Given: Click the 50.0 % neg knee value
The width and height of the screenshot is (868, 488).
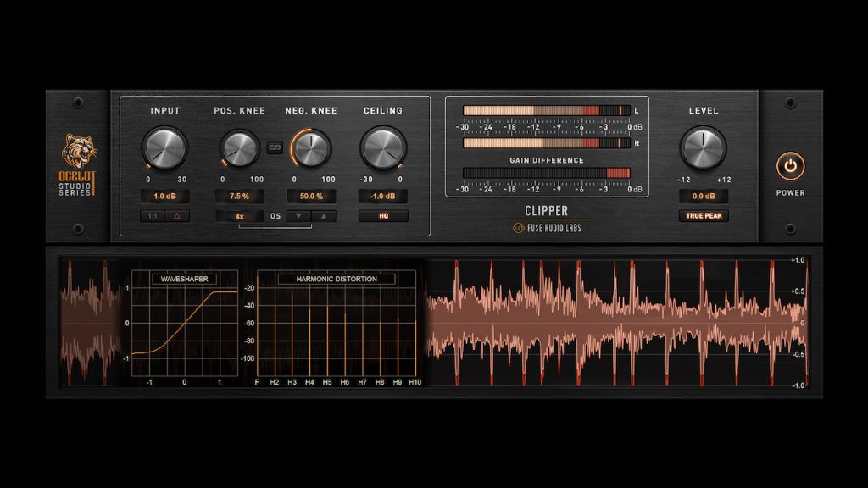Looking at the screenshot, I should 311,196.
